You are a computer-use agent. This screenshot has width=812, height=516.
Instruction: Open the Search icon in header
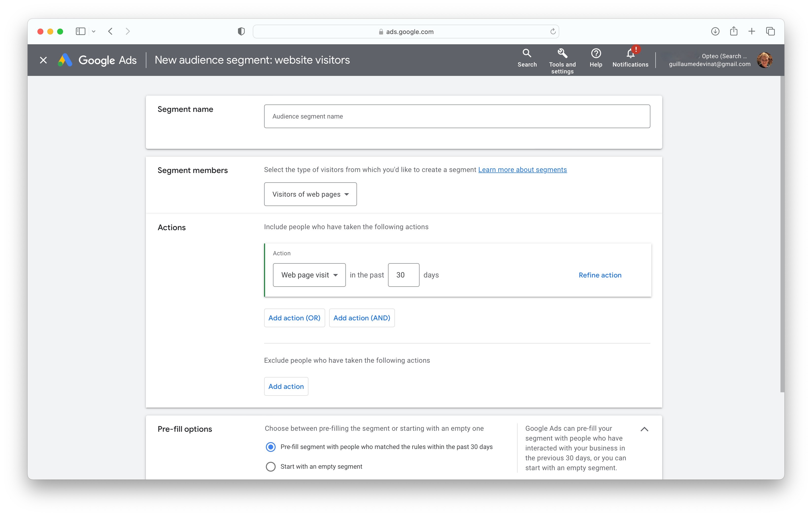[x=527, y=54]
